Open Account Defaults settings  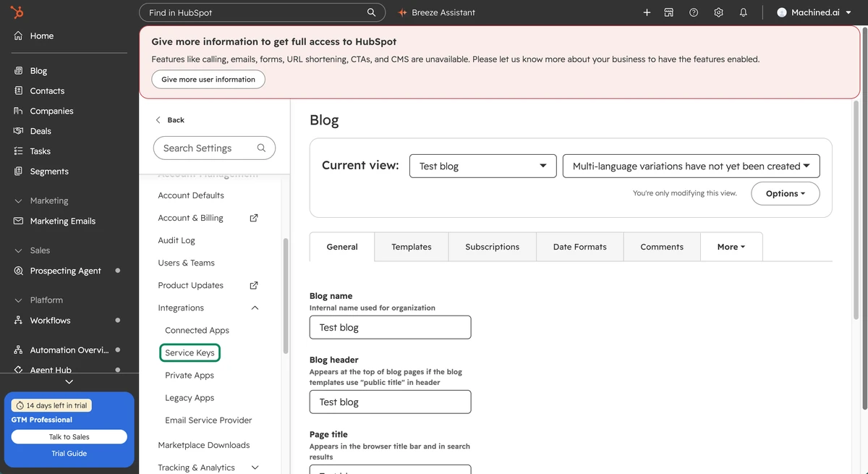191,195
